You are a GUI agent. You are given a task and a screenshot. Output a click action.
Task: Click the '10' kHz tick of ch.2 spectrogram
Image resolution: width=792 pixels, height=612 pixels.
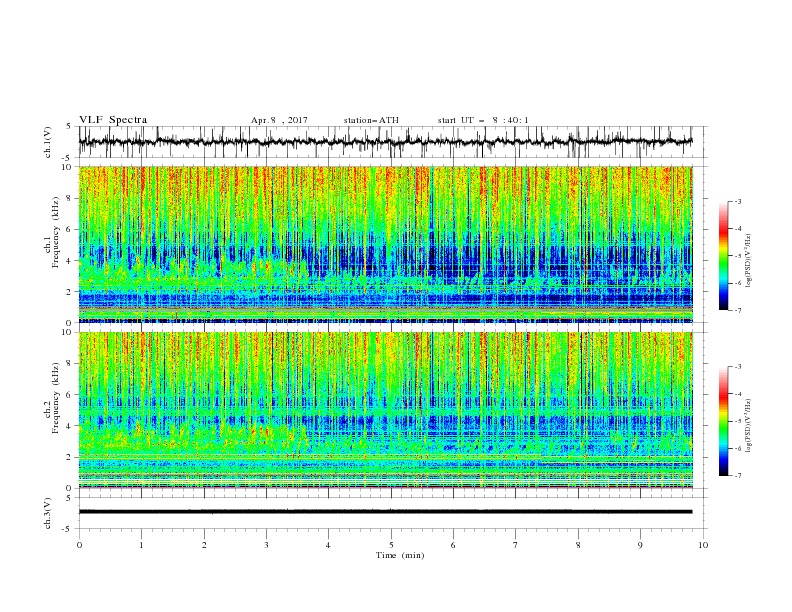[x=69, y=332]
